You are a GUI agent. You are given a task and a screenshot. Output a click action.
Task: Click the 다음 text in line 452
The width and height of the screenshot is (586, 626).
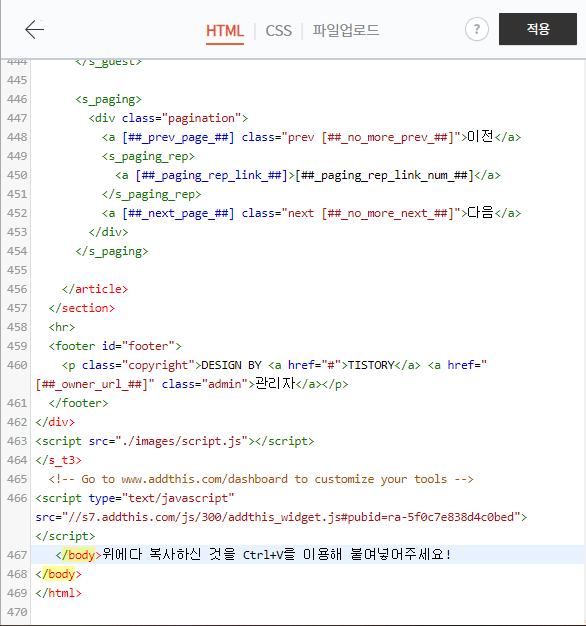pos(480,212)
